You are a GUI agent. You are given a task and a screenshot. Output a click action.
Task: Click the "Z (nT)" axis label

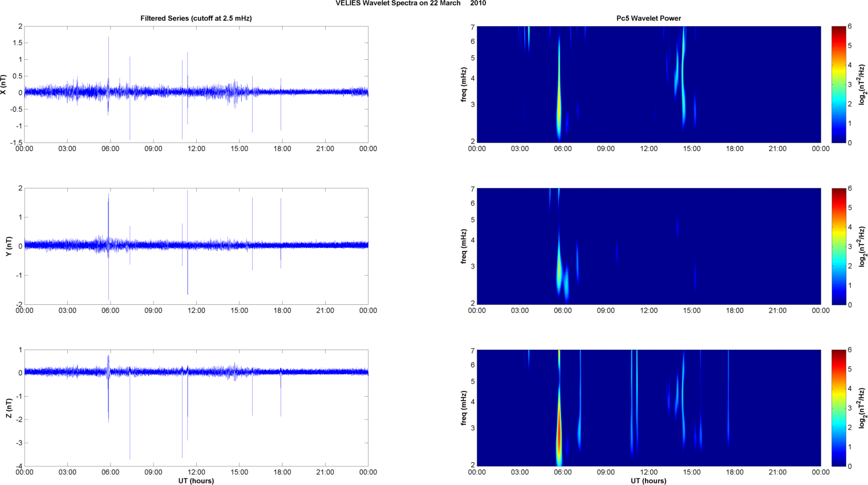9,408
